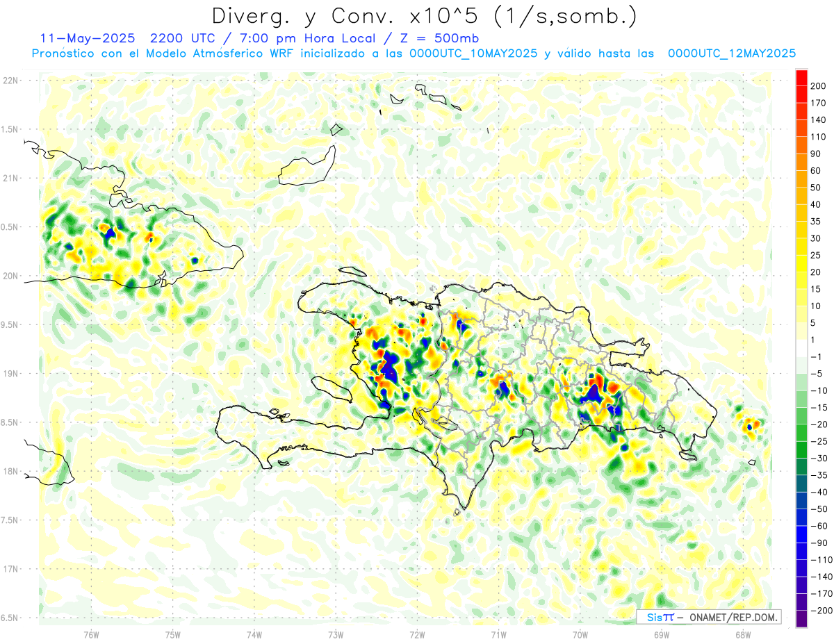Click the '200' value on the color scale
834x644 pixels.
(x=819, y=85)
